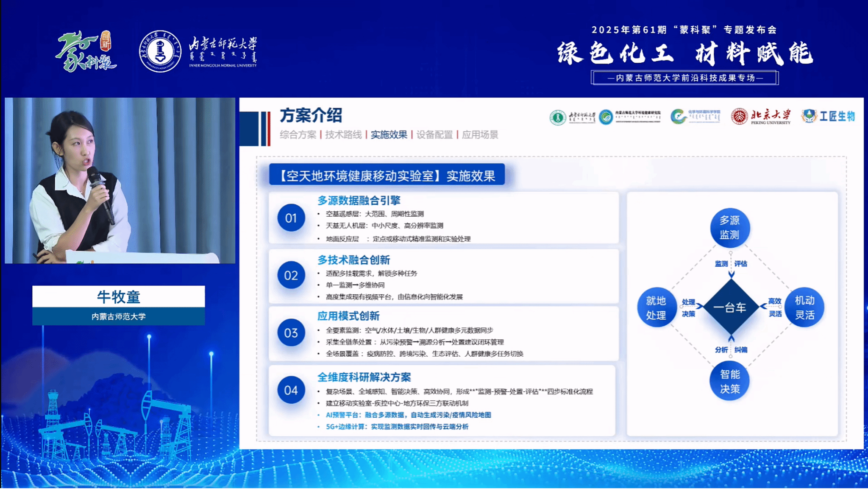Screen dimensions: 868x489
Task: Click the 01 numbered circle
Action: 291,218
